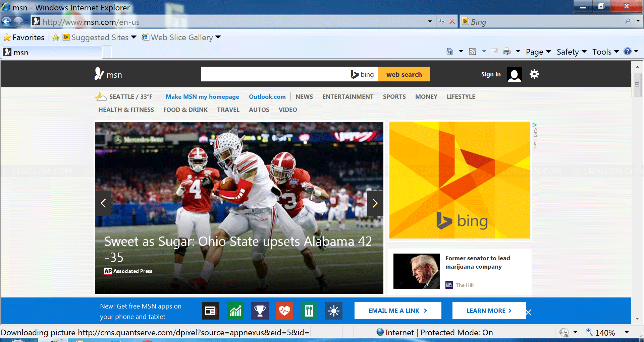The image size is (644, 342).
Task: Click the web search button
Action: pyautogui.click(x=404, y=74)
